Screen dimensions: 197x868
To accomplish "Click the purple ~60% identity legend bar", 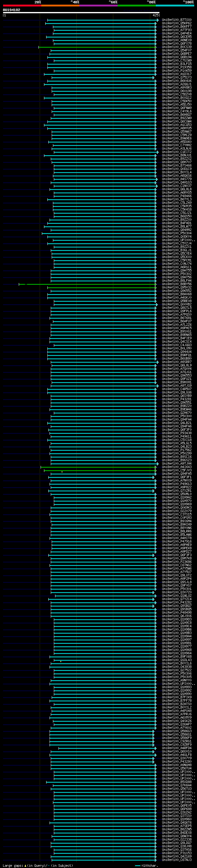I will tap(98, 6).
